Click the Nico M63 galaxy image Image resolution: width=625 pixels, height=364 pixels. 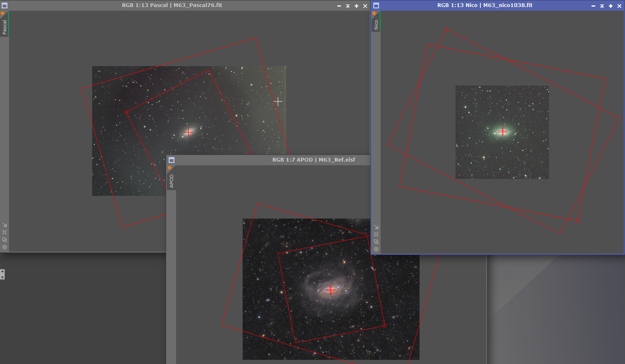502,132
